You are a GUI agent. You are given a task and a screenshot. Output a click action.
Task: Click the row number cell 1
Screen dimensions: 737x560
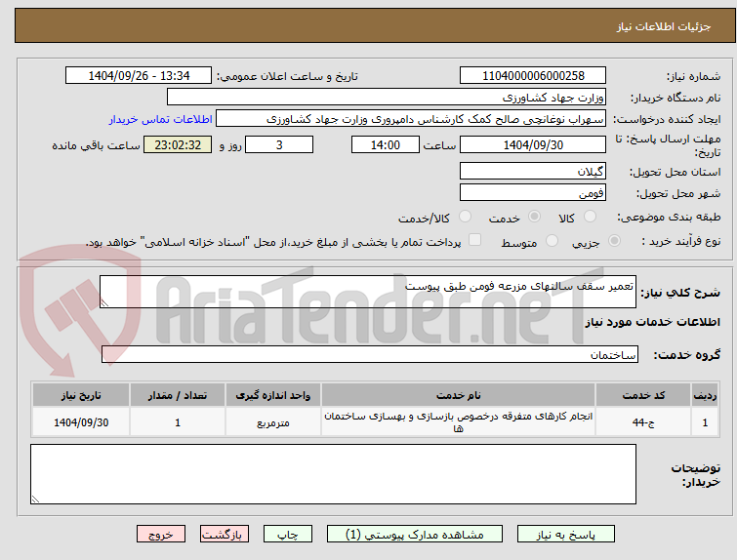click(705, 421)
